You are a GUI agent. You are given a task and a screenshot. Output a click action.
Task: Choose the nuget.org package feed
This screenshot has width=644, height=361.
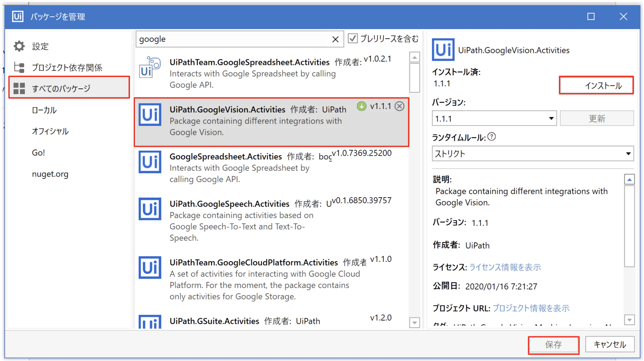click(50, 174)
